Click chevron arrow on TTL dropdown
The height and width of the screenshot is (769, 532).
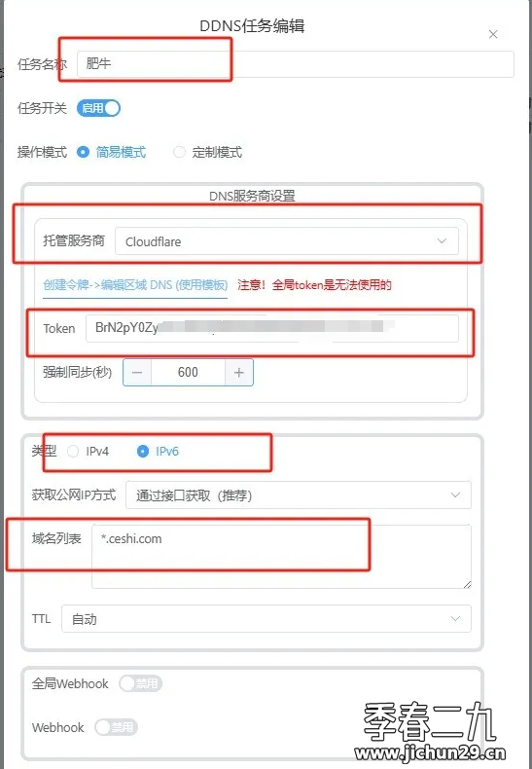coord(455,618)
